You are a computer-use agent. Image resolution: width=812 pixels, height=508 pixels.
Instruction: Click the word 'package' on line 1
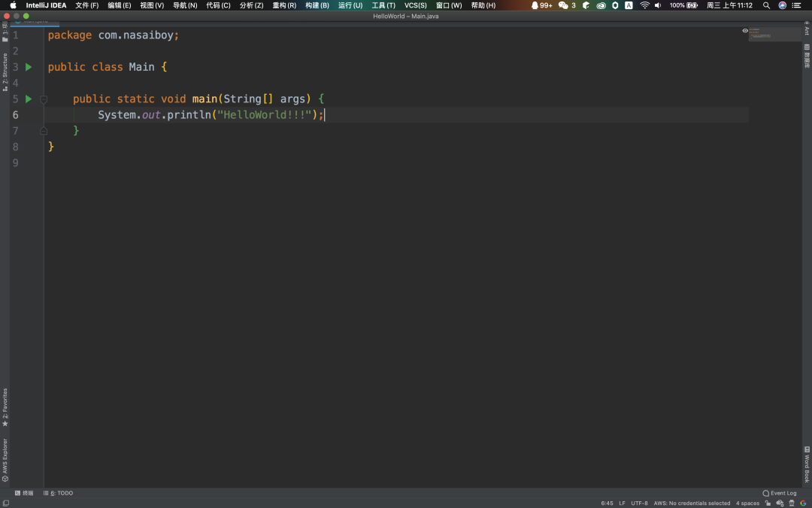[x=70, y=35]
